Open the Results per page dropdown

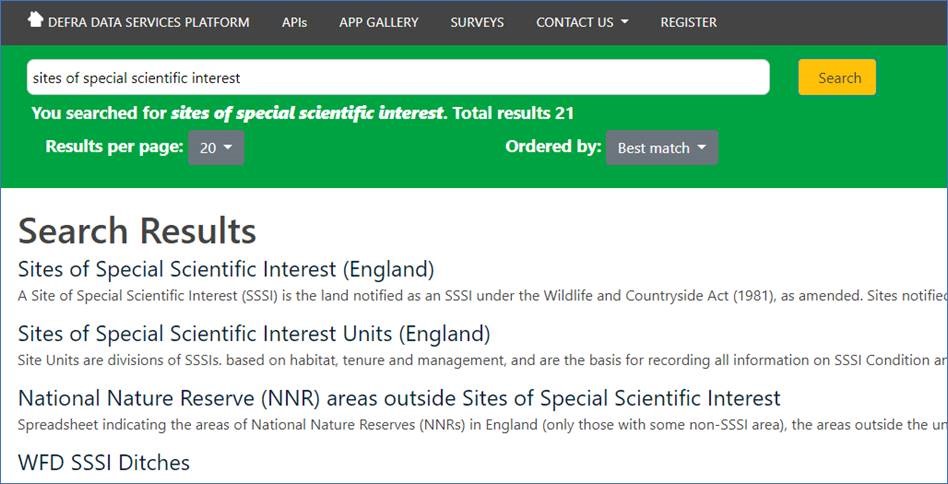pos(216,148)
